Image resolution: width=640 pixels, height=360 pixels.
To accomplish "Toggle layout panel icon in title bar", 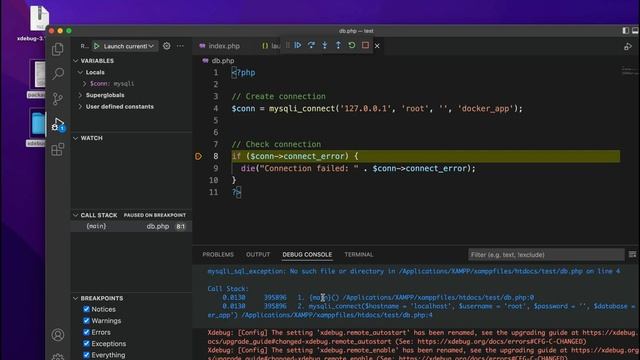I will [x=626, y=31].
